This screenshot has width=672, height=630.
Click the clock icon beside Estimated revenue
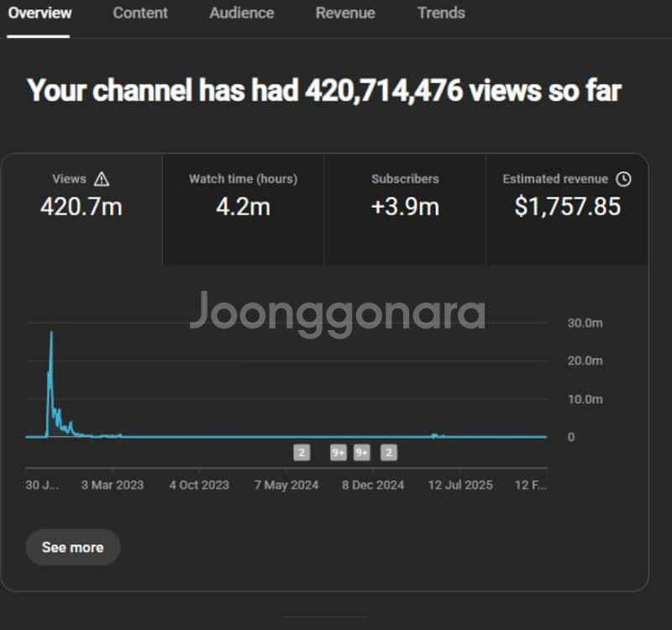pyautogui.click(x=622, y=179)
